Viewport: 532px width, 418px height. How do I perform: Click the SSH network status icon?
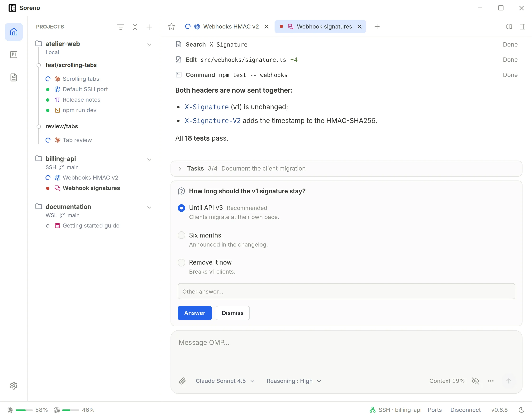tap(372, 410)
